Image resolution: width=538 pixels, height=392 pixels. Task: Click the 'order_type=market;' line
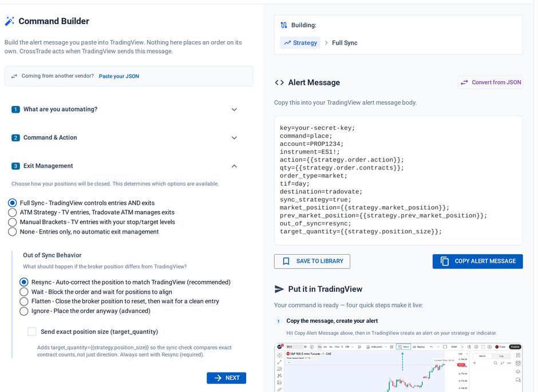pos(314,176)
